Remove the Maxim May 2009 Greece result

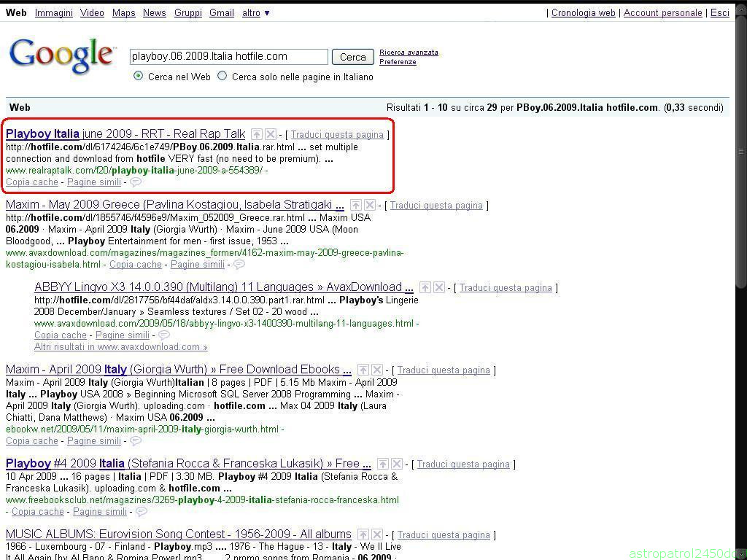click(370, 205)
